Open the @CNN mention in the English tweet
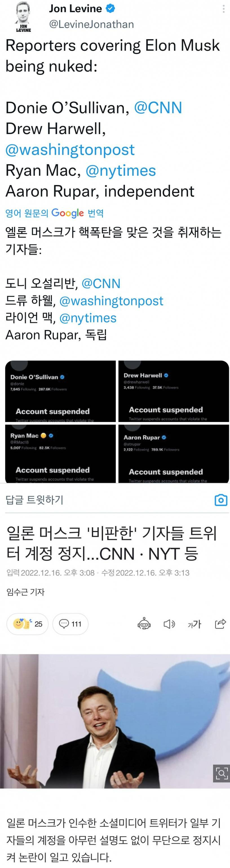This screenshot has width=230, height=868. click(158, 108)
